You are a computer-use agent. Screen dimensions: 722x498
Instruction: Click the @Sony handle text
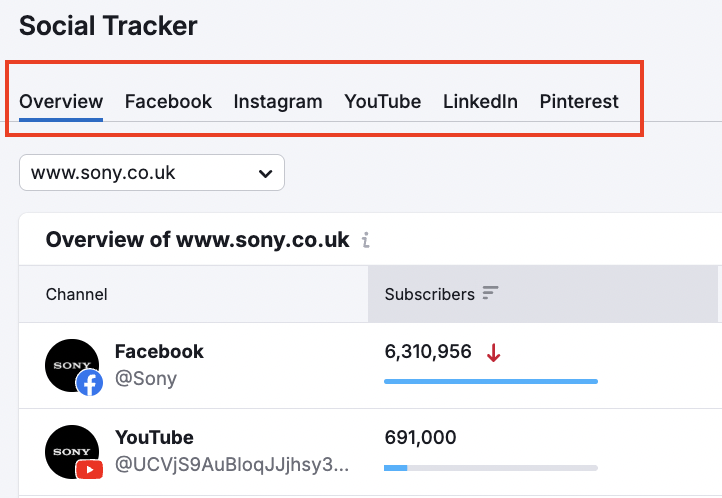pyautogui.click(x=146, y=378)
